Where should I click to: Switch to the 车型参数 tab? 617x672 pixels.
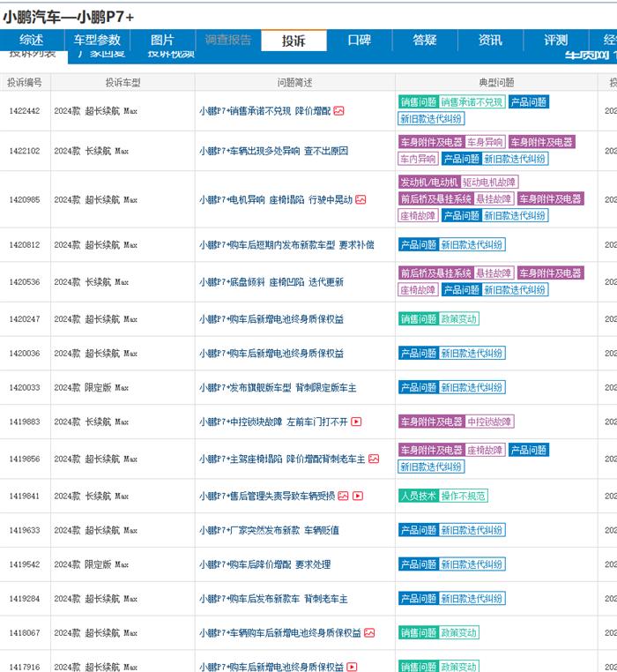[x=97, y=40]
